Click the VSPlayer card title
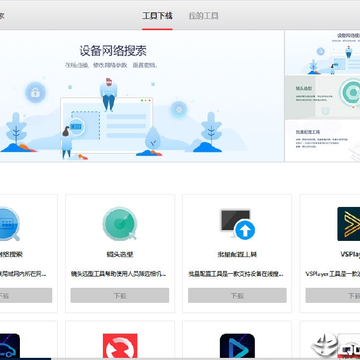This screenshot has width=360, height=360. (350, 254)
